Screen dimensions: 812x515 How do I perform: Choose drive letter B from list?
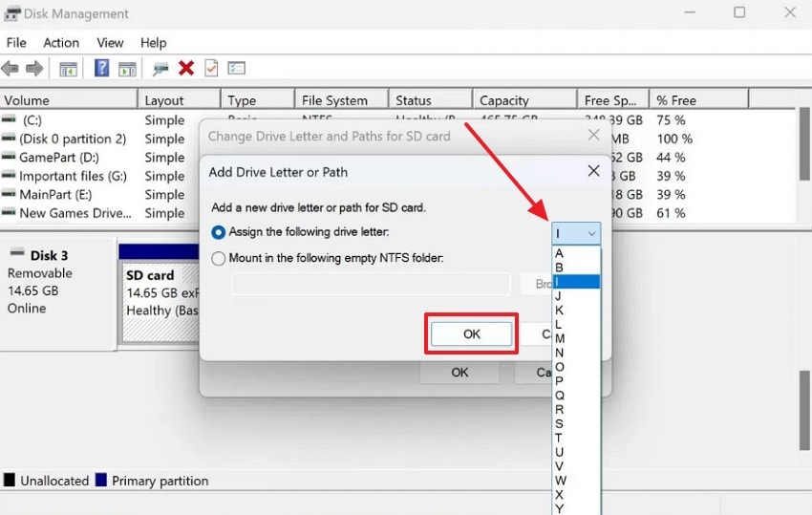[x=576, y=268]
